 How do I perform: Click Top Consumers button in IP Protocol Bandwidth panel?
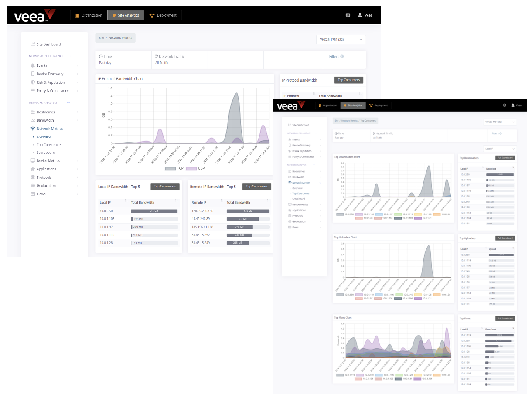(349, 80)
